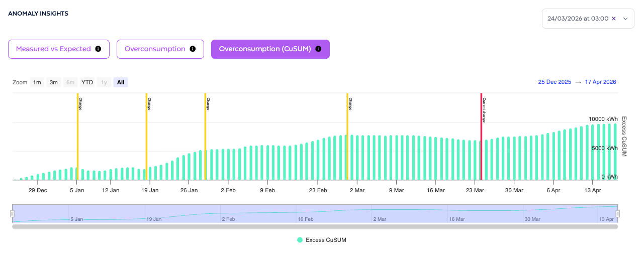Clear the selected date with X icon
The width and height of the screenshot is (644, 263).
(x=613, y=19)
